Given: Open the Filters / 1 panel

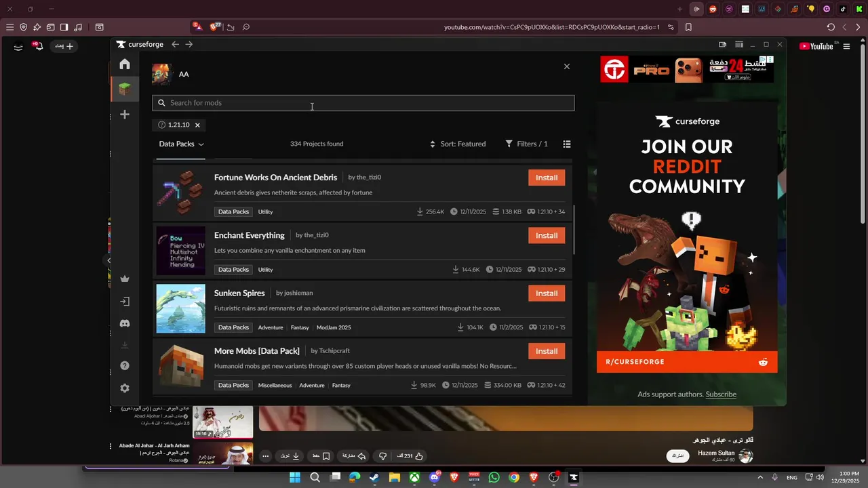Looking at the screenshot, I should [x=526, y=144].
